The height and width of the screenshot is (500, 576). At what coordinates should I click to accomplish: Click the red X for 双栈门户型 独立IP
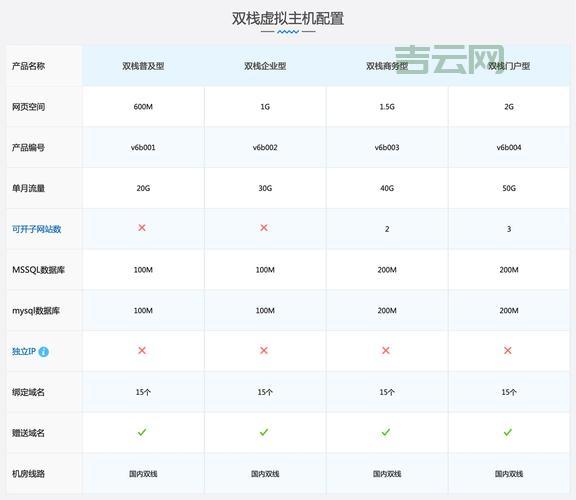508,350
